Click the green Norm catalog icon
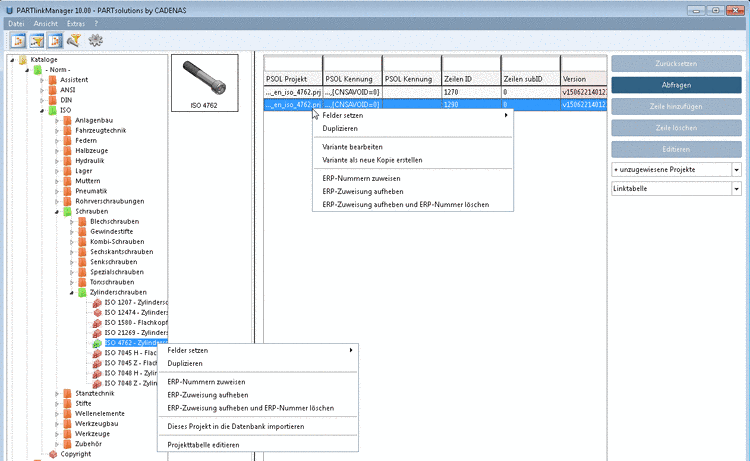The height and width of the screenshot is (461, 750). [37, 70]
